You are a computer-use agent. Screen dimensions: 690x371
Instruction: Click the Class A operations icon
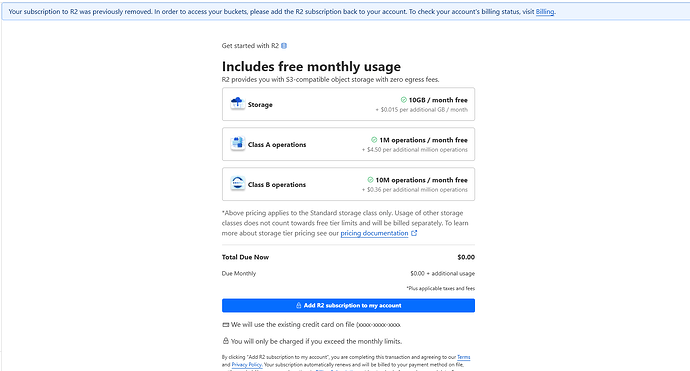click(237, 144)
